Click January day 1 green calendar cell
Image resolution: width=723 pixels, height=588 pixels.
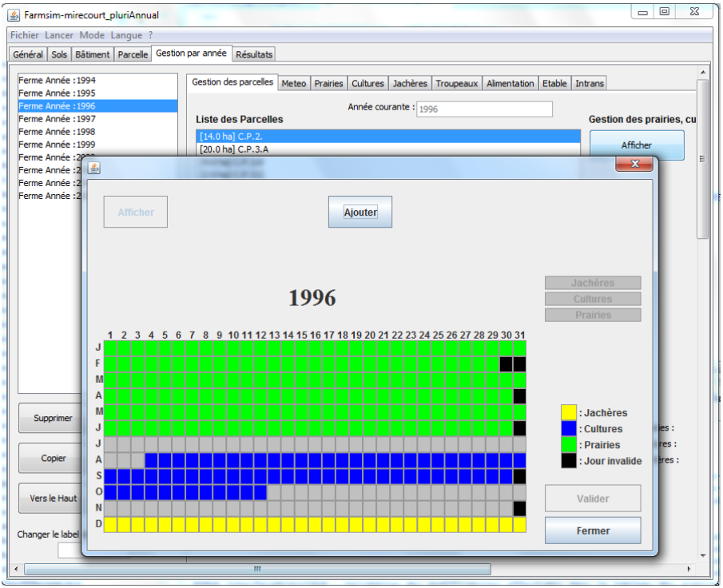[111, 348]
